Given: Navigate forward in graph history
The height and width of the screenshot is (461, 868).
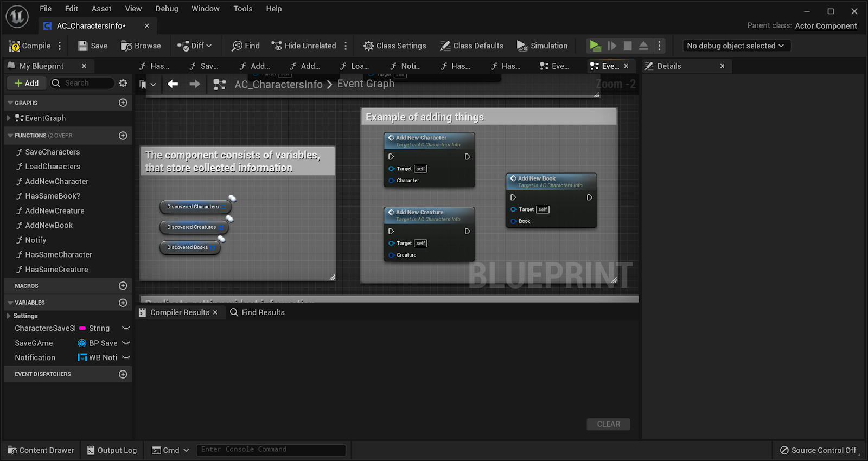Looking at the screenshot, I should tap(195, 84).
